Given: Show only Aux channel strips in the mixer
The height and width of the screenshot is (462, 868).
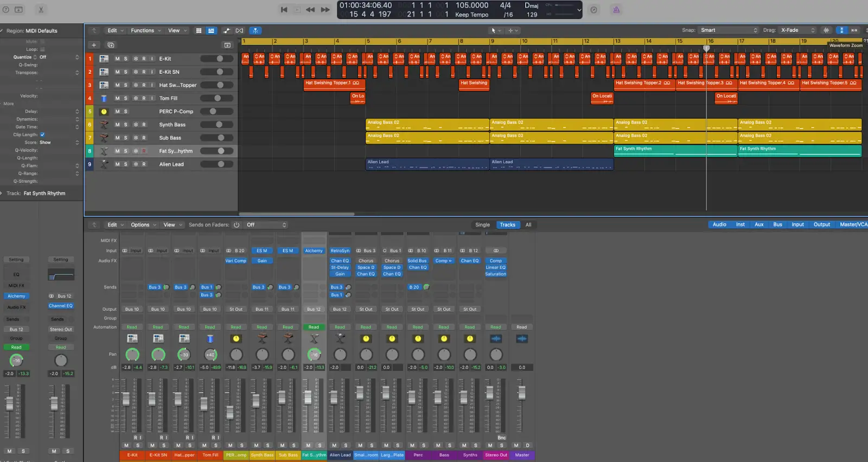Looking at the screenshot, I should coord(759,224).
